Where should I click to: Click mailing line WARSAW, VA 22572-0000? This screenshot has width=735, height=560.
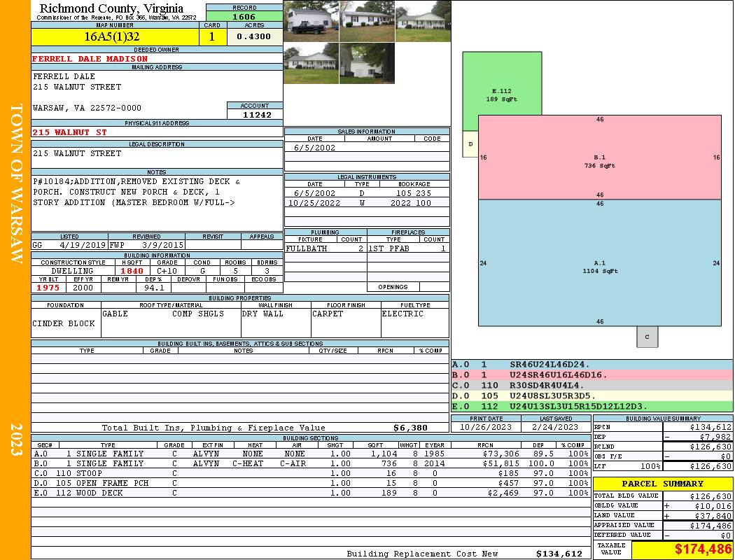pyautogui.click(x=87, y=108)
